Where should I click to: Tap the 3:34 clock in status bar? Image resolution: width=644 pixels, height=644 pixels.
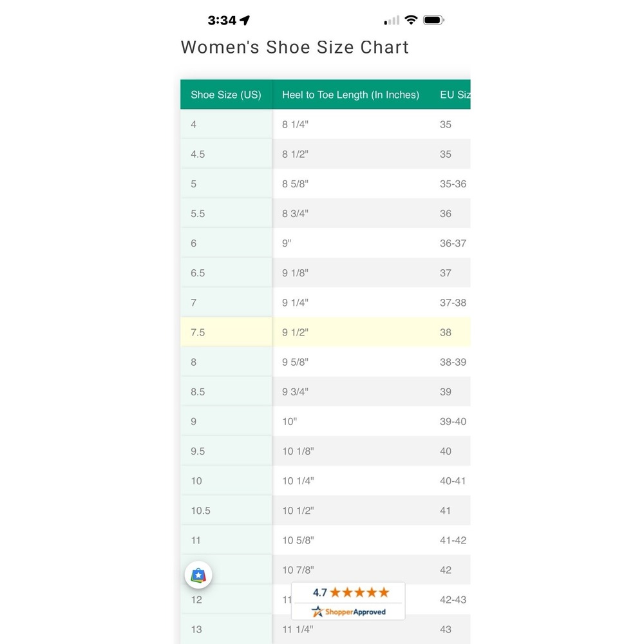point(222,20)
